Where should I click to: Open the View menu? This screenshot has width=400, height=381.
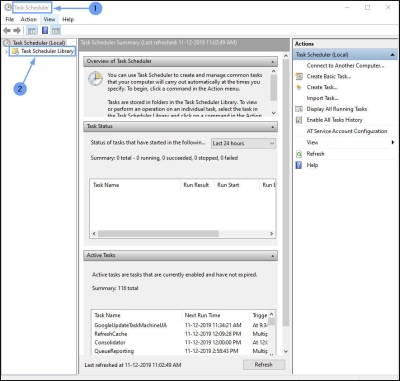click(x=49, y=19)
